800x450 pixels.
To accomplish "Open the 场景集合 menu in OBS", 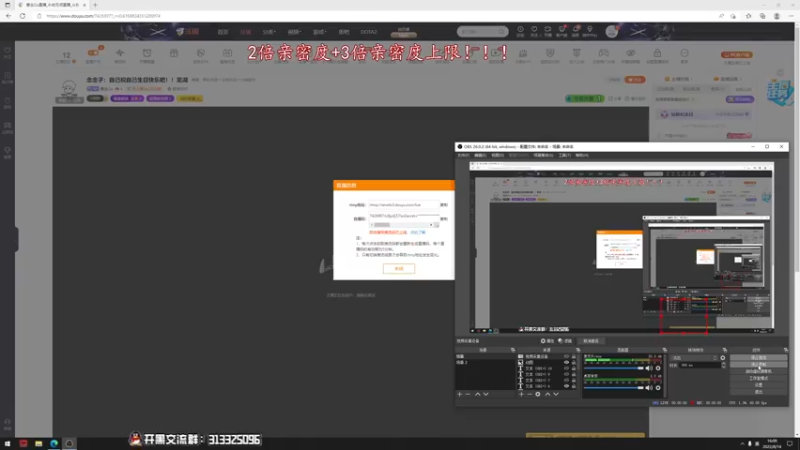I will click(543, 155).
